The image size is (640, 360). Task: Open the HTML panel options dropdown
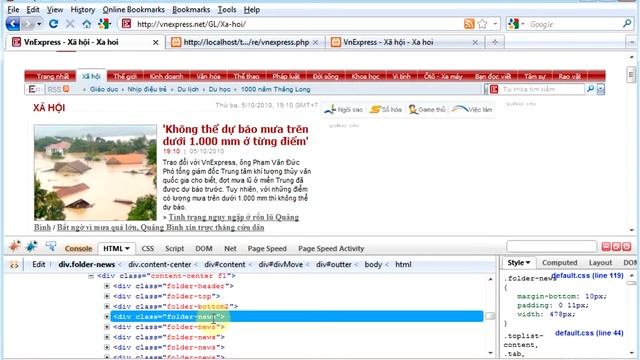click(x=127, y=248)
